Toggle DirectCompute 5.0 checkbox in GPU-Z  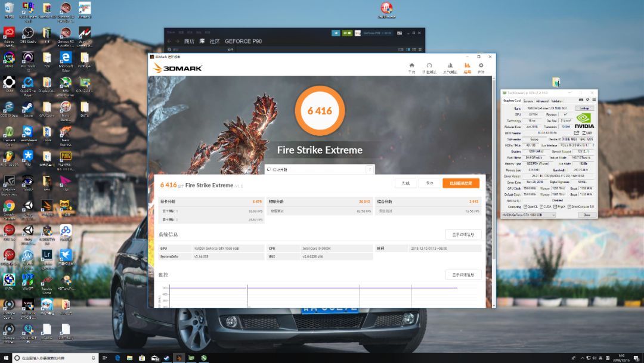point(569,207)
